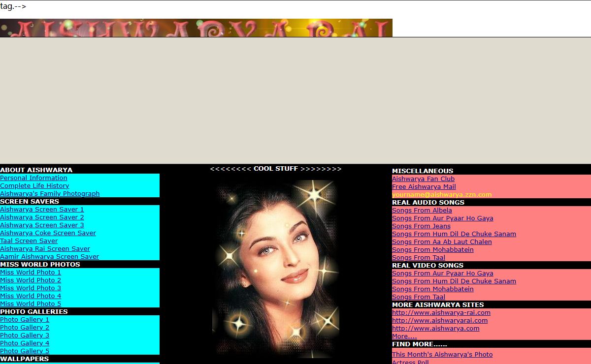View Miss World Photo 4
Viewport: 591px width, 364px height.
pos(31,296)
